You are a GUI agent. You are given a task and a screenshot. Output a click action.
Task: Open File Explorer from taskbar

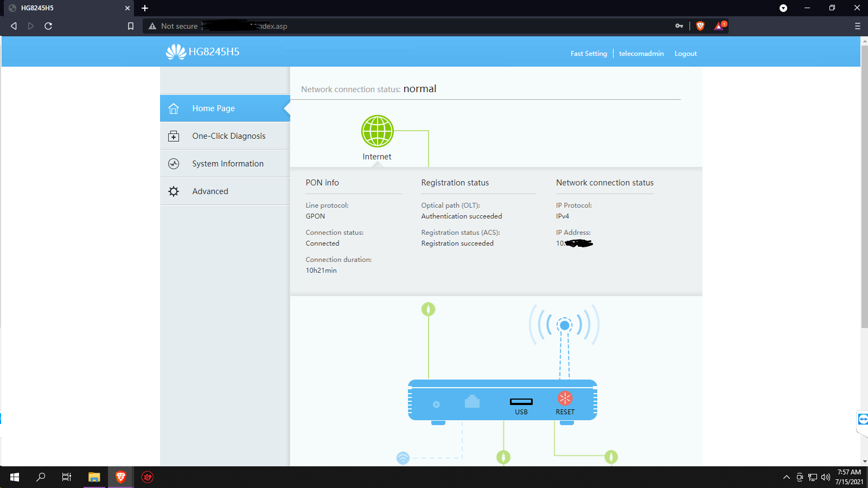pyautogui.click(x=94, y=477)
